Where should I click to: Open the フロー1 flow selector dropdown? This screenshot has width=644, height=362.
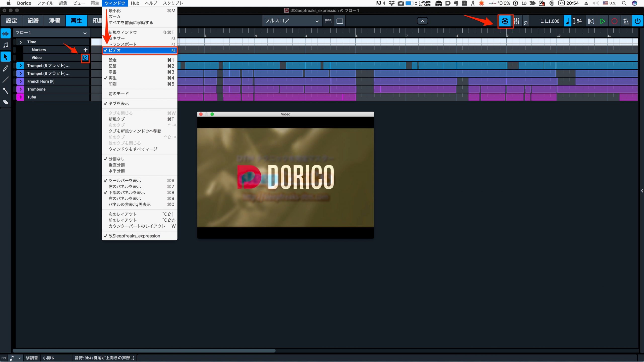(51, 33)
